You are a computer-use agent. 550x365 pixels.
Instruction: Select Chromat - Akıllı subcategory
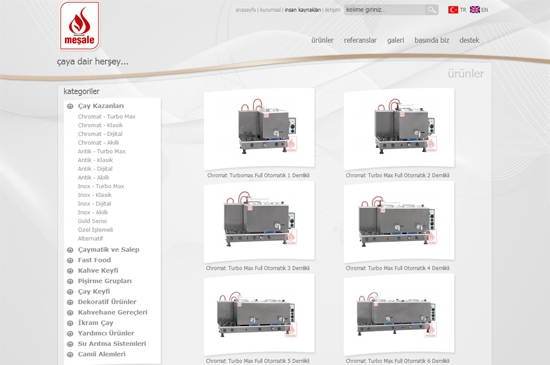[x=99, y=143]
